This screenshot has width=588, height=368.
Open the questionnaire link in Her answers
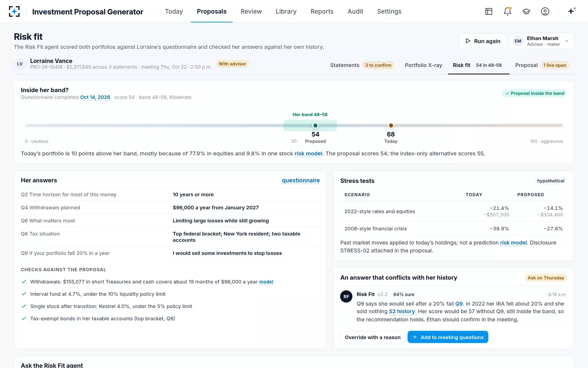(301, 180)
